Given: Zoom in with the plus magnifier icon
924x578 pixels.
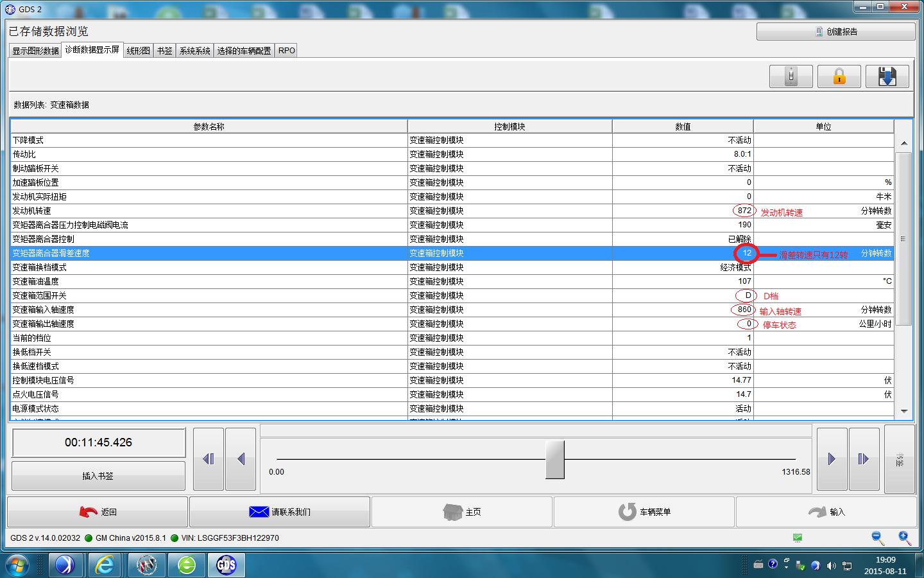Looking at the screenshot, I should (x=904, y=538).
